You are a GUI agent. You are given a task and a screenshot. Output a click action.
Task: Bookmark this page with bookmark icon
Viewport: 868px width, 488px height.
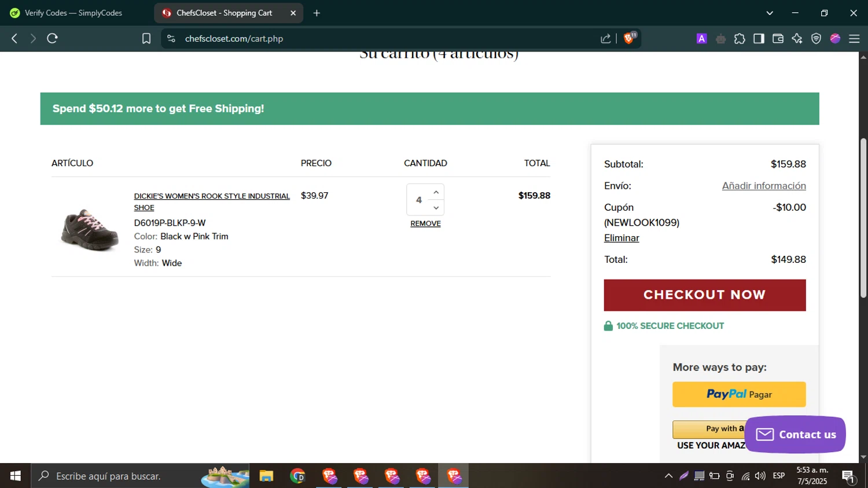146,39
